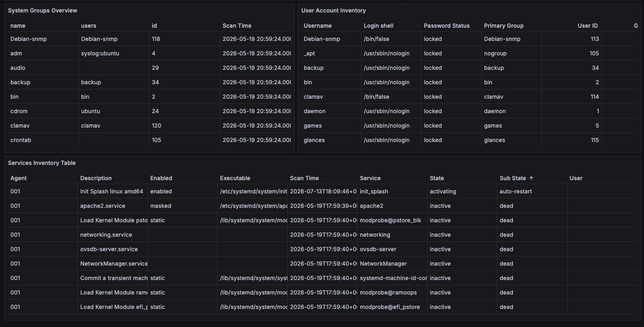The image size is (644, 327).
Task: Sort services by the Enabled column header
Action: tap(161, 178)
